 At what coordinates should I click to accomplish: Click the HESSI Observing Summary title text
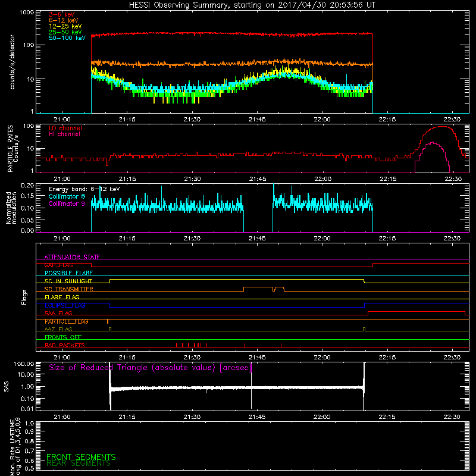click(252, 5)
